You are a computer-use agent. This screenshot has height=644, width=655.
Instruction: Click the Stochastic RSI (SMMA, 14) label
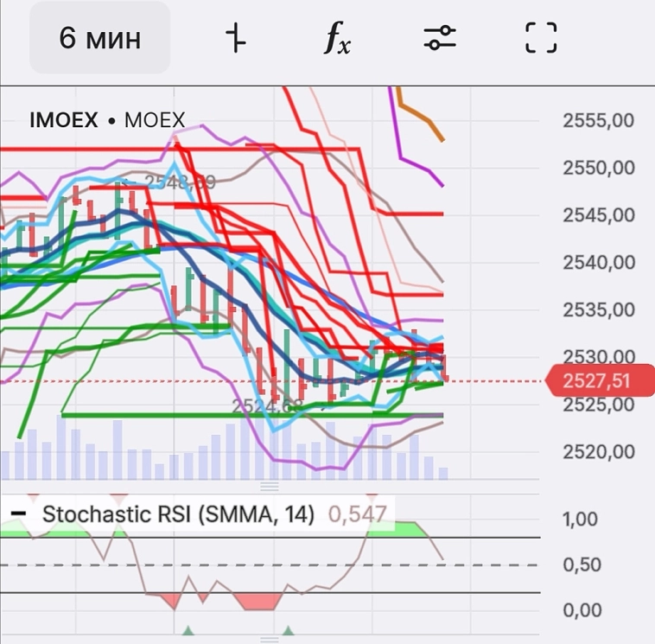pos(178,513)
